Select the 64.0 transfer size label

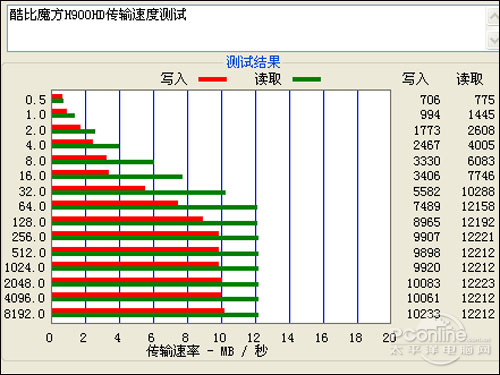(x=32, y=206)
